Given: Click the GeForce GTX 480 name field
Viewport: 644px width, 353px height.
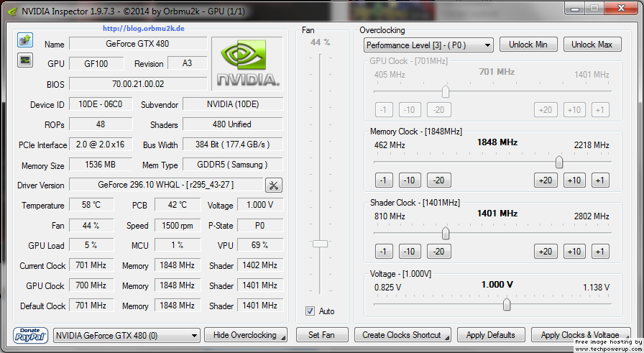Looking at the screenshot, I should 138,44.
